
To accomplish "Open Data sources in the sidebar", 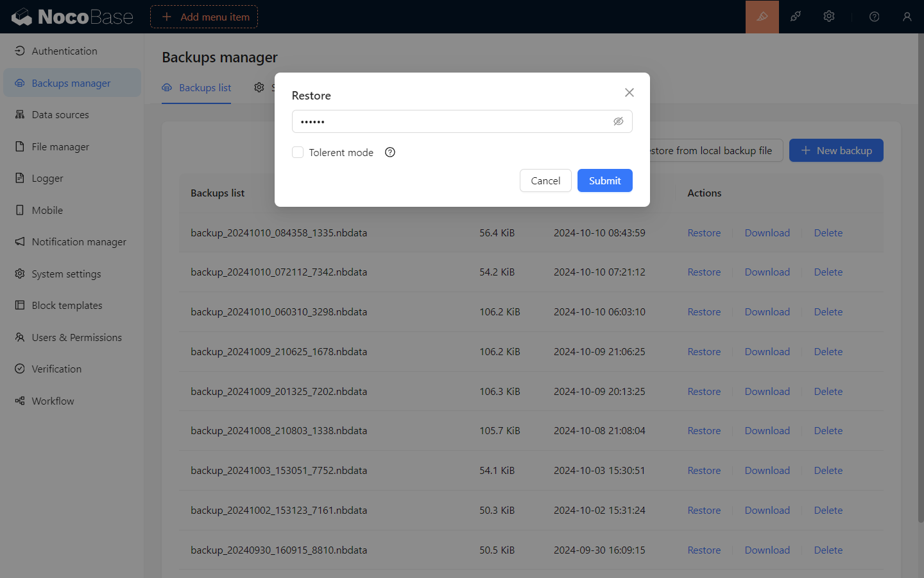I will click(60, 115).
